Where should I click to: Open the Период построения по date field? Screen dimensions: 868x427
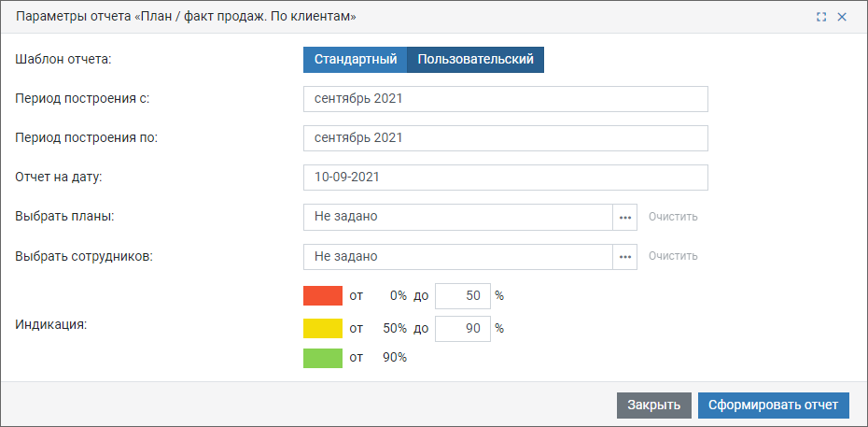tap(505, 138)
